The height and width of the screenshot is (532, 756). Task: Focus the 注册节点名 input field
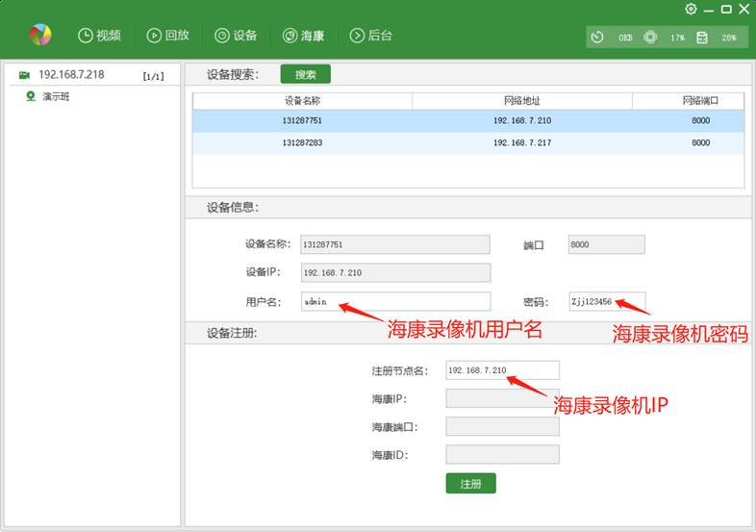(502, 370)
